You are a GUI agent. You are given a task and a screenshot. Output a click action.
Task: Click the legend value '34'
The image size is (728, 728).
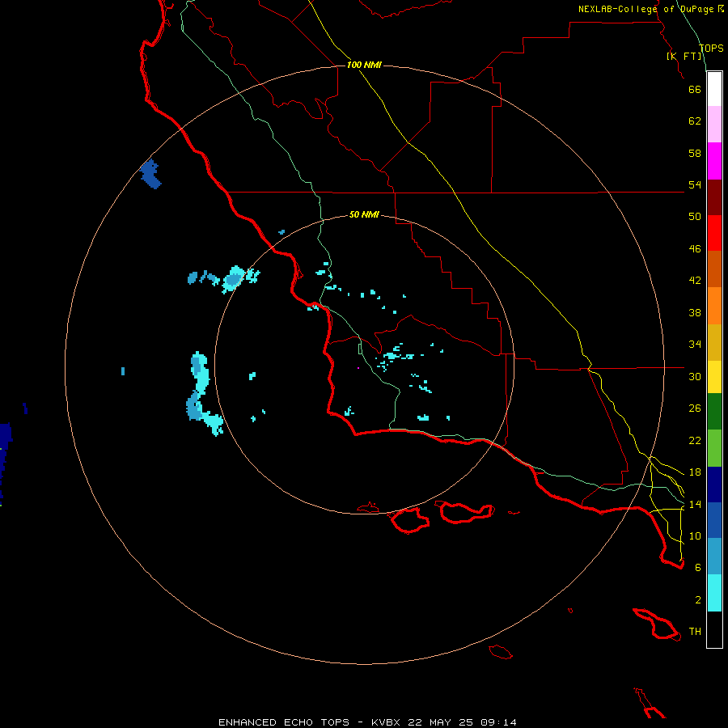[695, 345]
